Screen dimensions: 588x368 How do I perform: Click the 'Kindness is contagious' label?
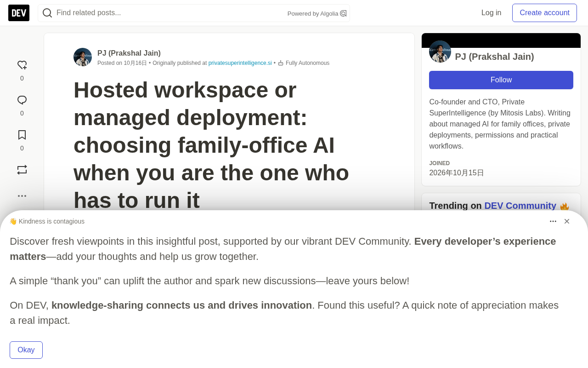pyautogui.click(x=51, y=221)
